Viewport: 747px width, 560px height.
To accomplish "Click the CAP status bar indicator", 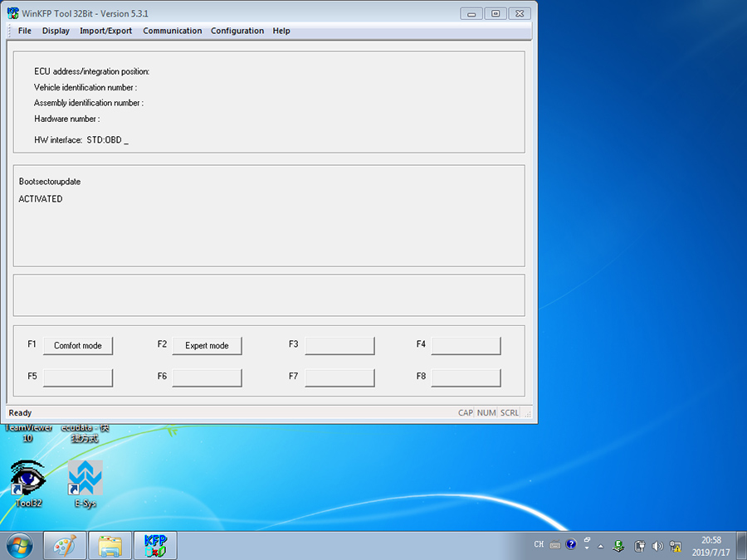I will coord(466,413).
